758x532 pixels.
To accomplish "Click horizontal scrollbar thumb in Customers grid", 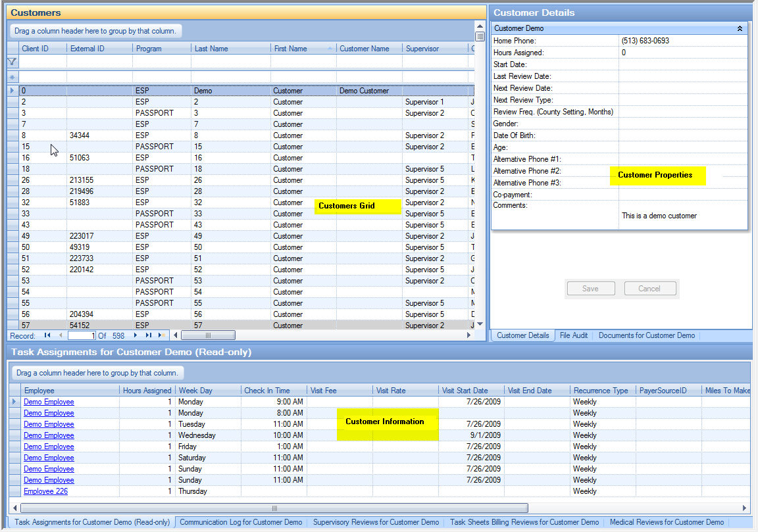I will coord(209,335).
